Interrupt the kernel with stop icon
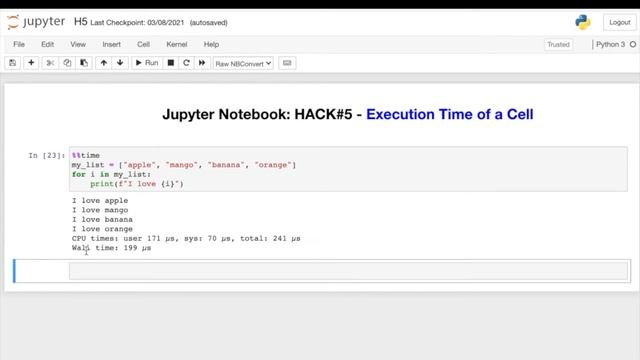Image resolution: width=640 pixels, height=360 pixels. coord(171,63)
